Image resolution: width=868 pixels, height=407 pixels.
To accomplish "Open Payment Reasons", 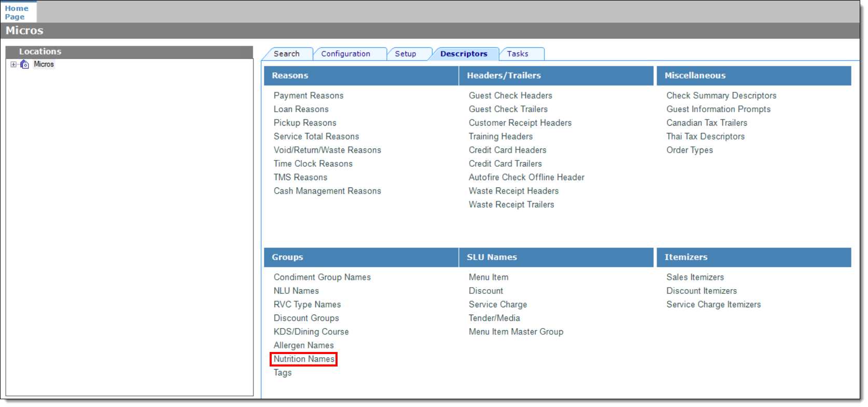I will tap(309, 96).
